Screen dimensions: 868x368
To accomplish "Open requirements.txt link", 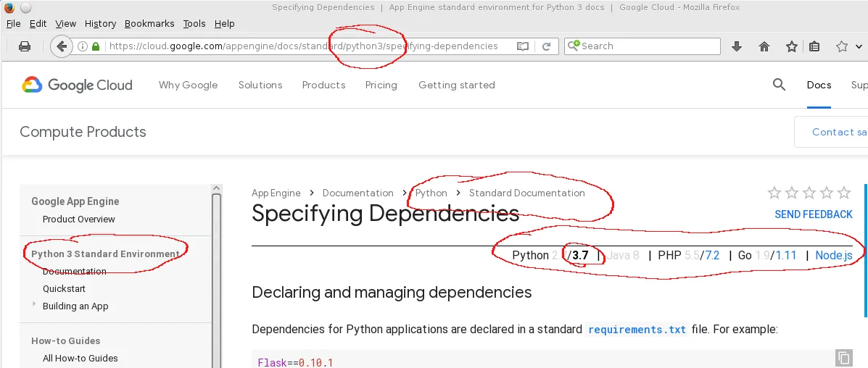I will (637, 330).
